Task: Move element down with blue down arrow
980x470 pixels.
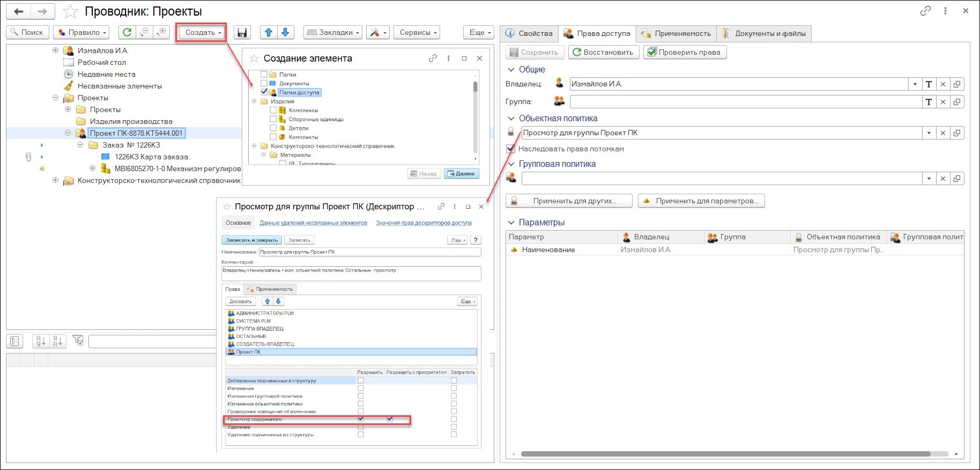Action: coord(285,32)
